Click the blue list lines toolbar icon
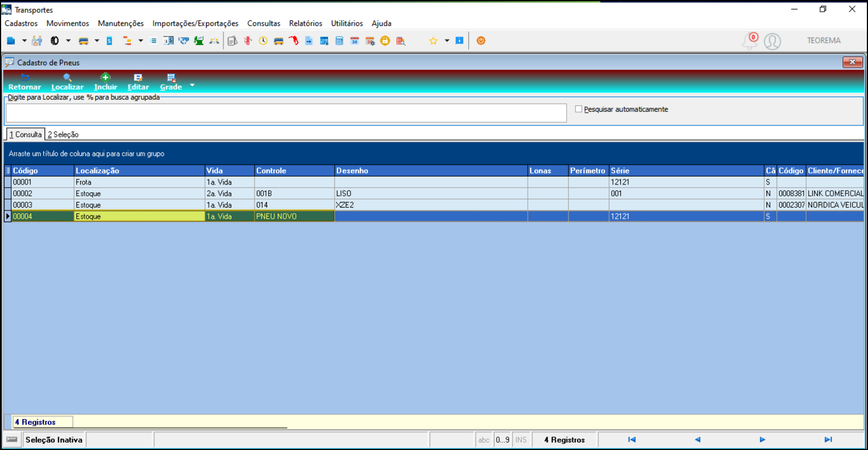868x450 pixels. click(154, 41)
